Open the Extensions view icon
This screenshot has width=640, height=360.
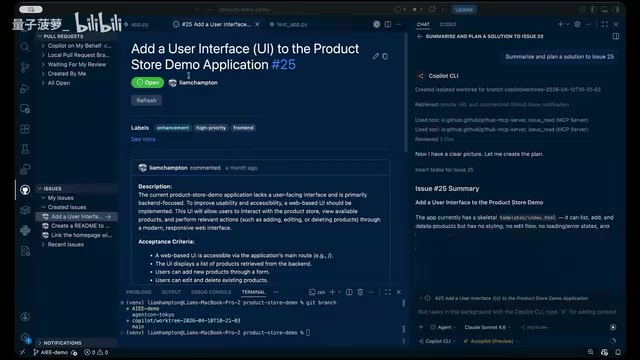pyautogui.click(x=25, y=129)
